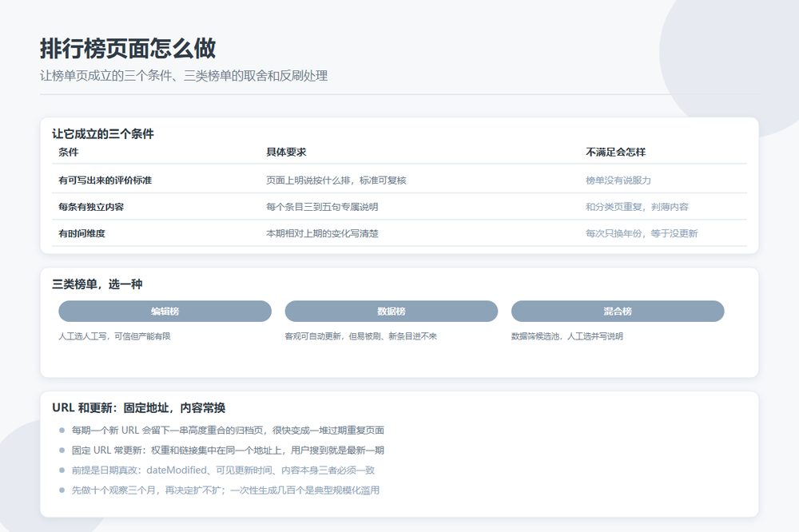Select the 混合榜 pill button
The height and width of the screenshot is (532, 799).
[618, 312]
